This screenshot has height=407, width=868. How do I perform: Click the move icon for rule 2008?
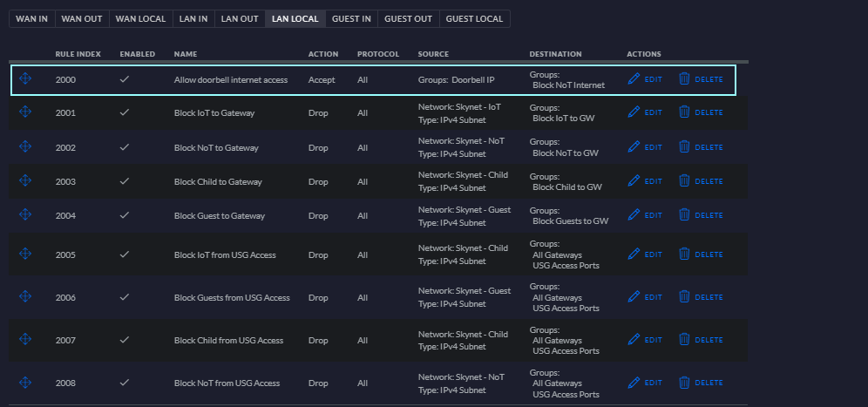tap(25, 382)
